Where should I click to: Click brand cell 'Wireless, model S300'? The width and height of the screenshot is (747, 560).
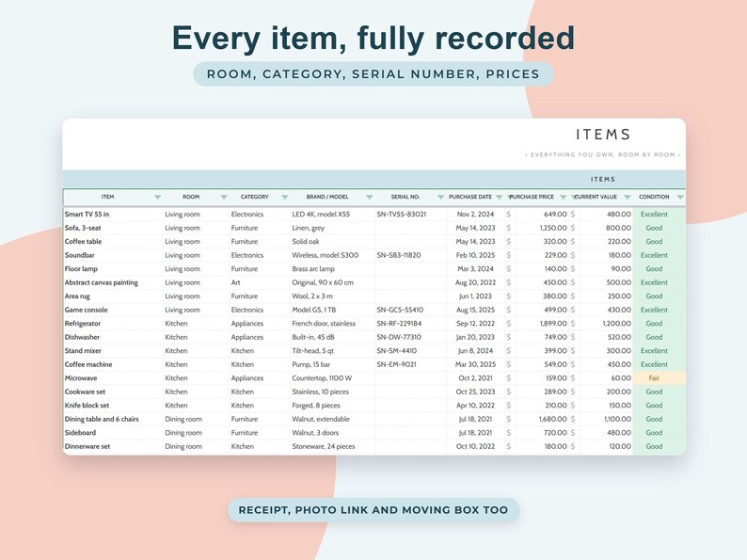click(326, 255)
